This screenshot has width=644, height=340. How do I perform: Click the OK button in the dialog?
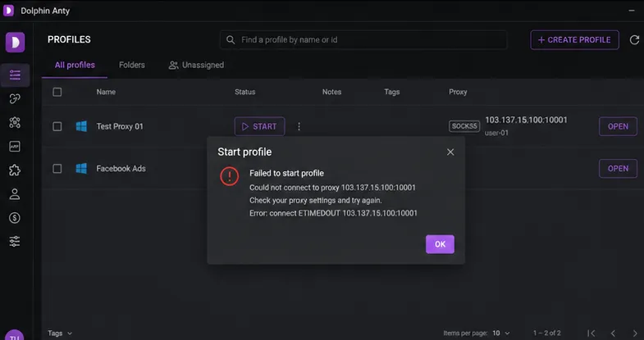[x=440, y=244]
